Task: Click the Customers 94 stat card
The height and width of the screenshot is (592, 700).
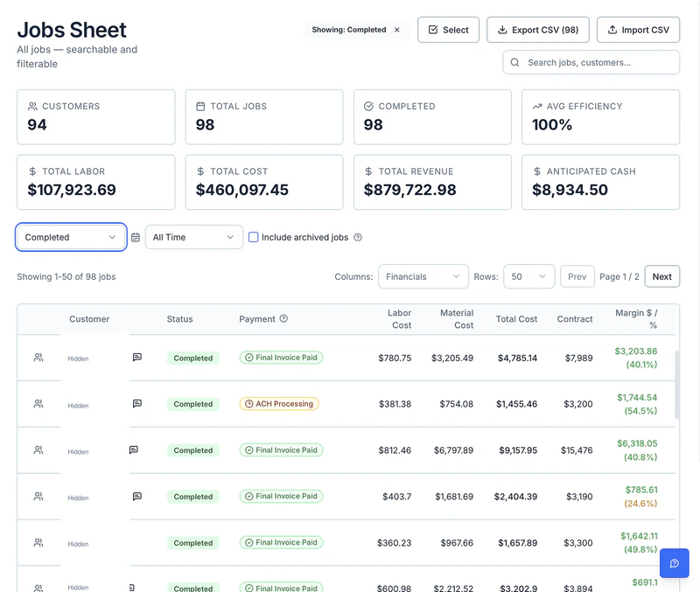Action: 96,117
